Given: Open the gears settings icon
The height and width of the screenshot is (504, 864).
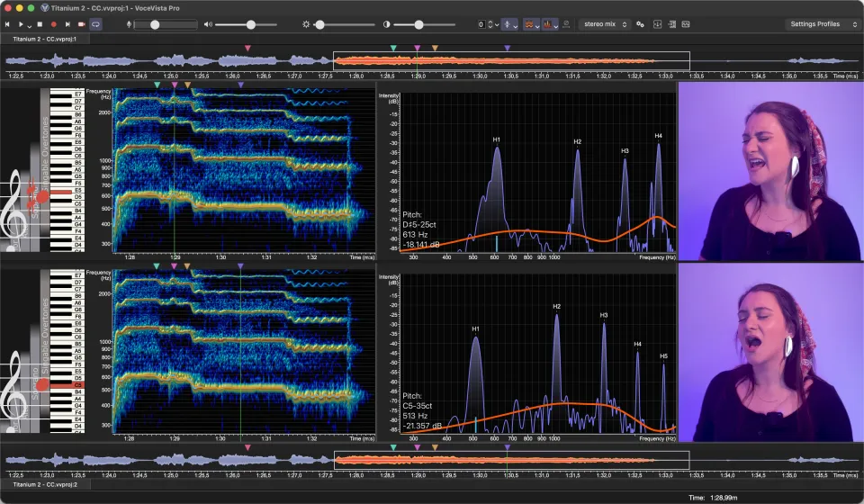Looking at the screenshot, I should tap(640, 24).
